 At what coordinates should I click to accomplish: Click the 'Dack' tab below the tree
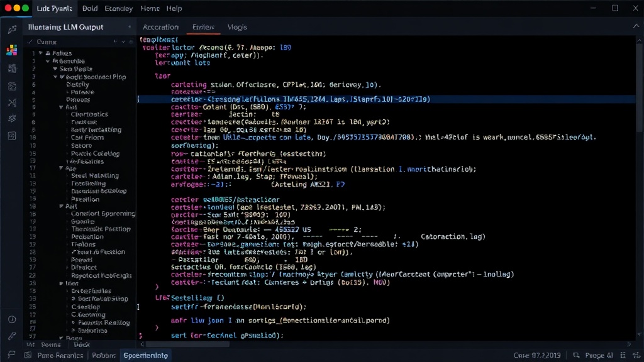pos(82,345)
